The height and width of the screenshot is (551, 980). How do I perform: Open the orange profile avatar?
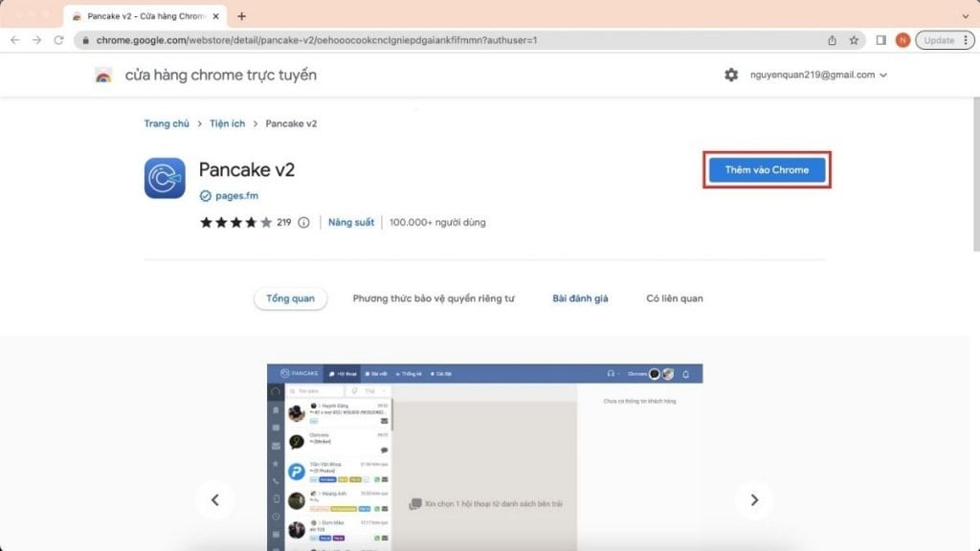coord(902,40)
